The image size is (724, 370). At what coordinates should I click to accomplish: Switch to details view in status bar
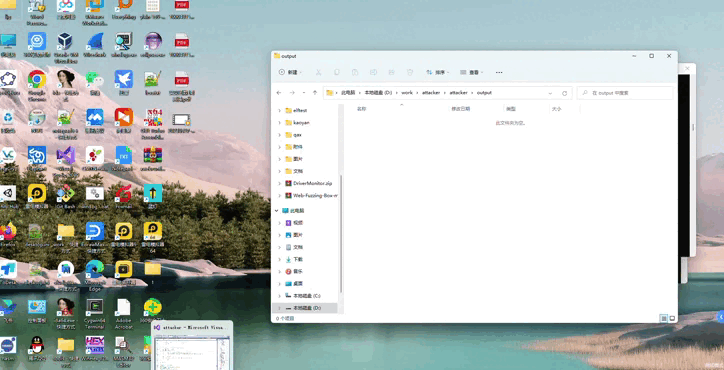(x=664, y=318)
